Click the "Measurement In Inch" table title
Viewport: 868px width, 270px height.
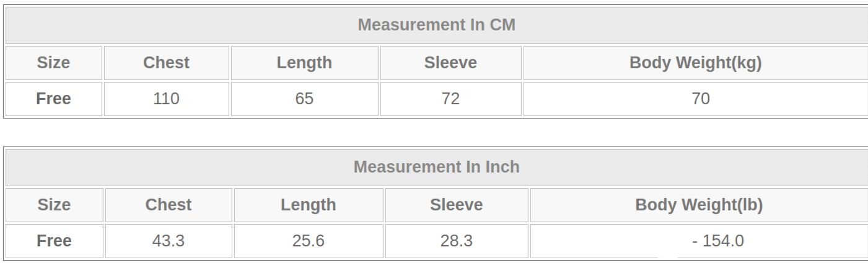(x=436, y=167)
